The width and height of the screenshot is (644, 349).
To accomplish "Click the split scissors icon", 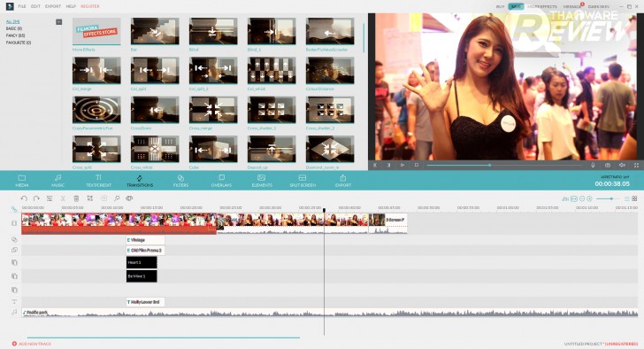I will [x=63, y=198].
